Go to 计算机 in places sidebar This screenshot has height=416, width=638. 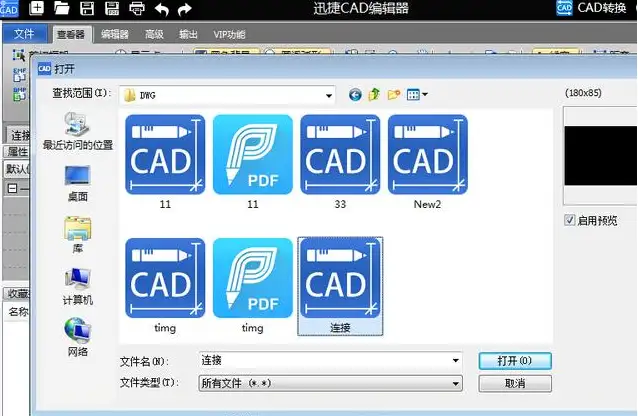click(78, 287)
